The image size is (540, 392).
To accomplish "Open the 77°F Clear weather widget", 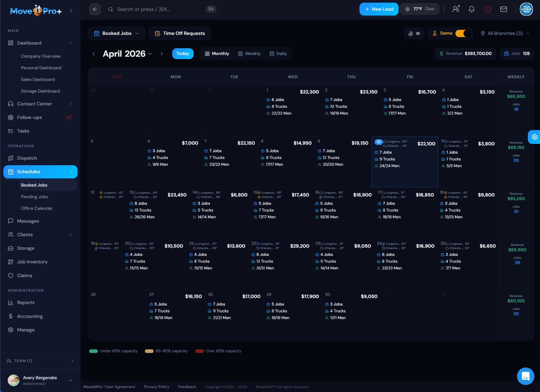I will pos(419,9).
